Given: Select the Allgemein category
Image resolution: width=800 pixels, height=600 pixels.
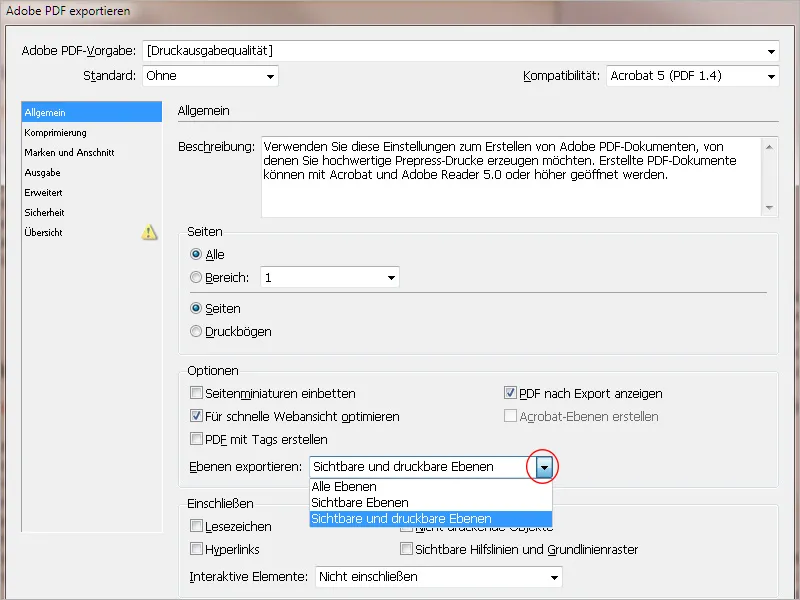Looking at the screenshot, I should [x=92, y=112].
